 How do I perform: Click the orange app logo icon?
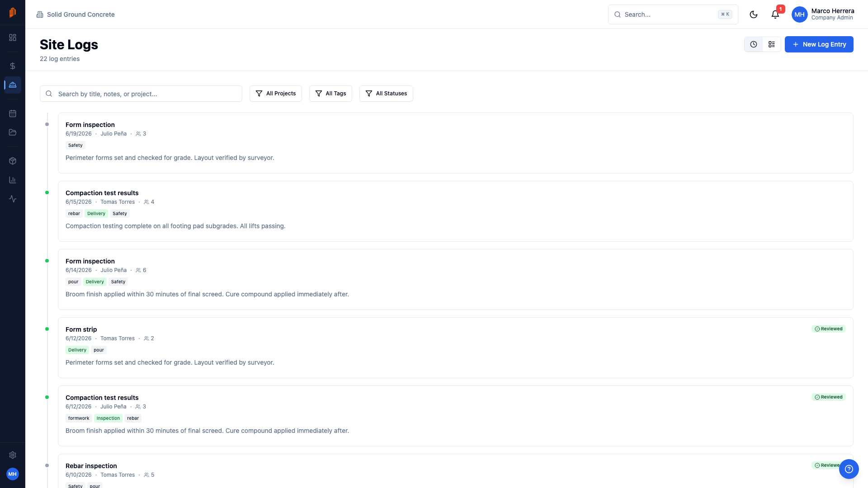coord(13,13)
